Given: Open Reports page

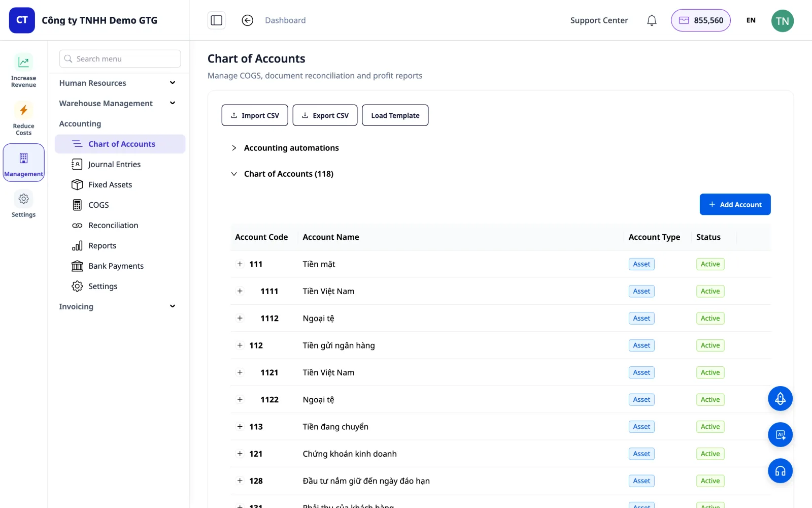Looking at the screenshot, I should point(120,245).
